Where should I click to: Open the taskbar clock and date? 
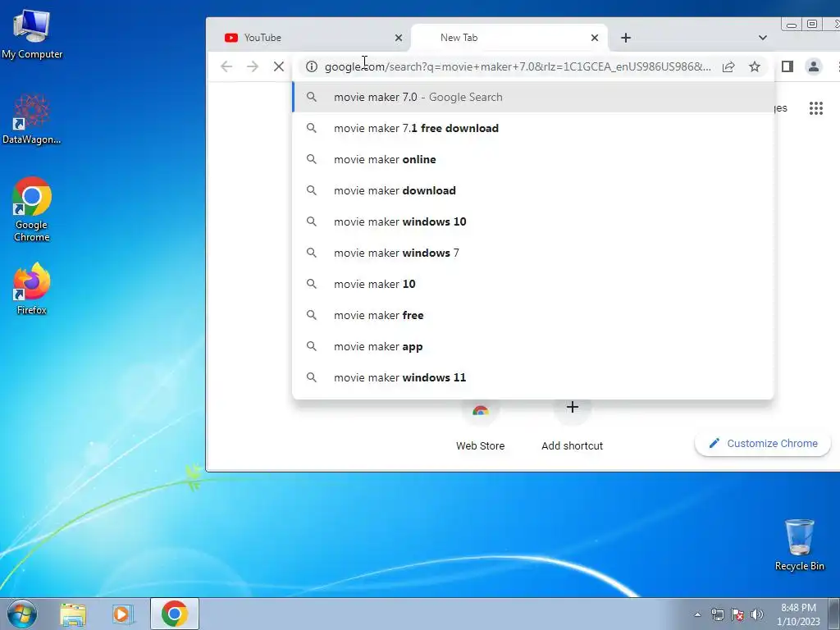tap(798, 614)
